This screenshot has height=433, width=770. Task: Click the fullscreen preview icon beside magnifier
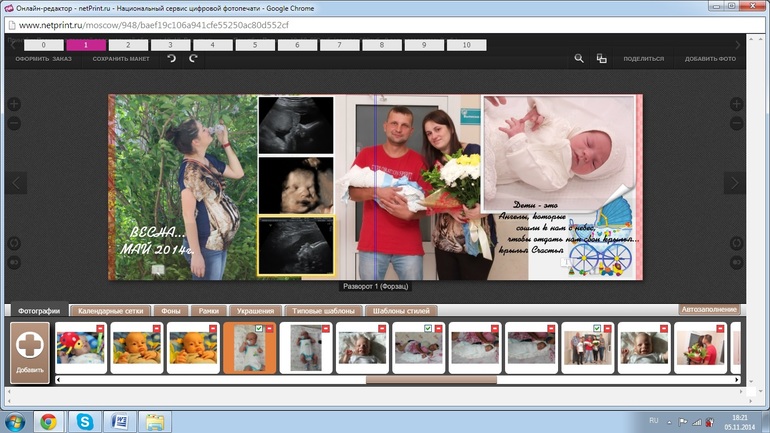(601, 59)
